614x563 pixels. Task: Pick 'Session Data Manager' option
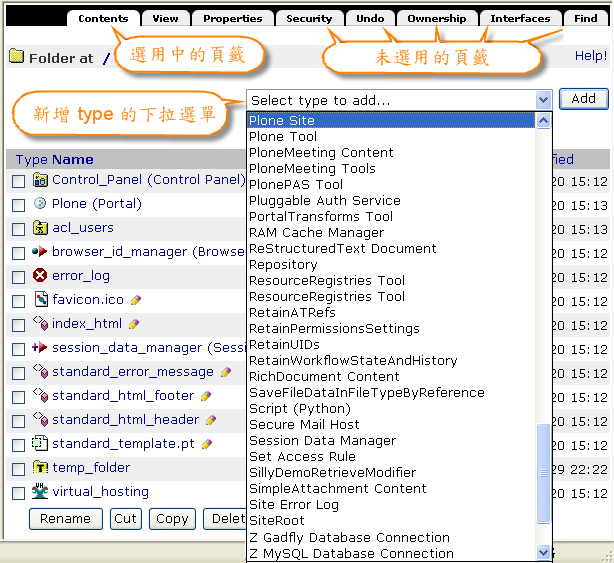391,440
